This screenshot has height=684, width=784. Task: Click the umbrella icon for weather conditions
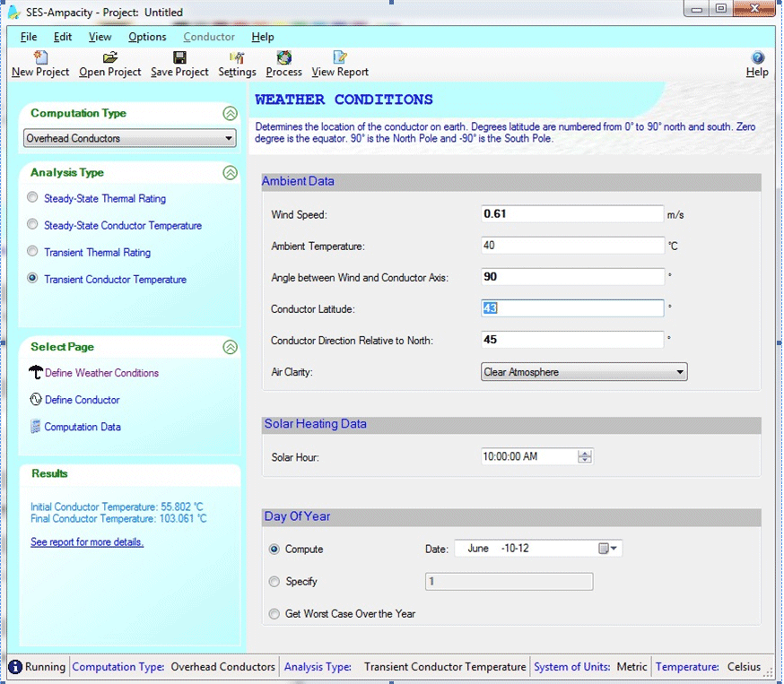(36, 372)
